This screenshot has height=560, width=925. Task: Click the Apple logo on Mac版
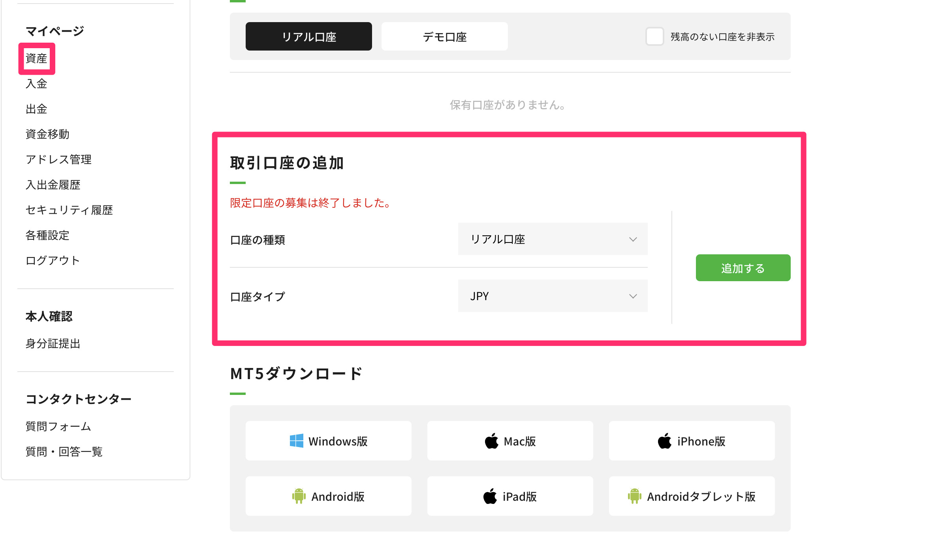coord(491,441)
